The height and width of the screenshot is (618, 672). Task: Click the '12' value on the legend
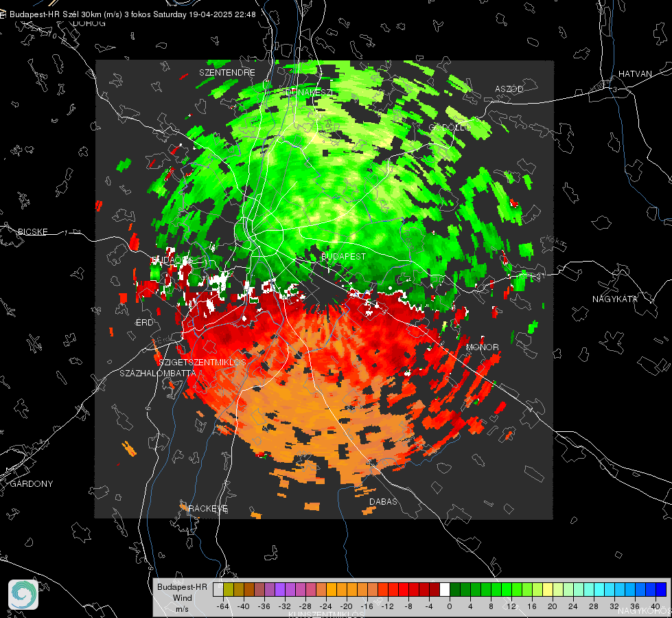pos(511,606)
